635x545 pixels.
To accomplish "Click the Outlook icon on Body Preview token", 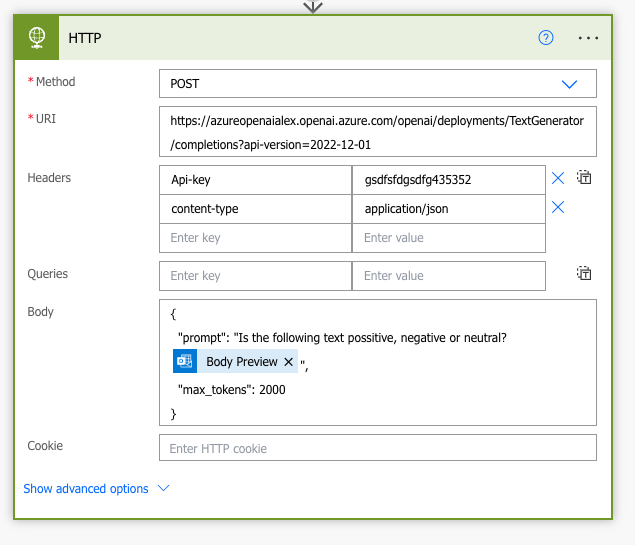I will click(x=184, y=361).
